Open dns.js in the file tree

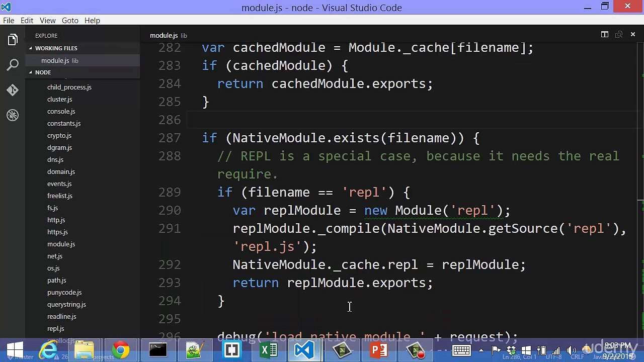click(55, 160)
